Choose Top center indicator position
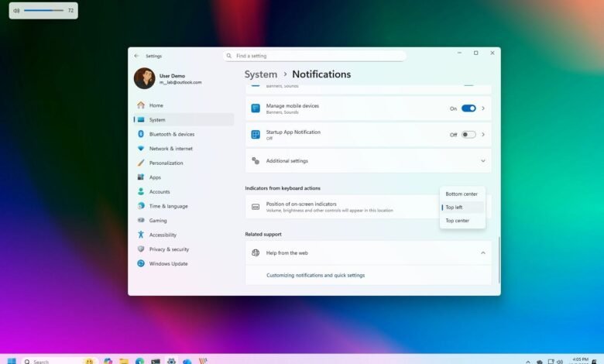This screenshot has width=604, height=364. pyautogui.click(x=462, y=220)
